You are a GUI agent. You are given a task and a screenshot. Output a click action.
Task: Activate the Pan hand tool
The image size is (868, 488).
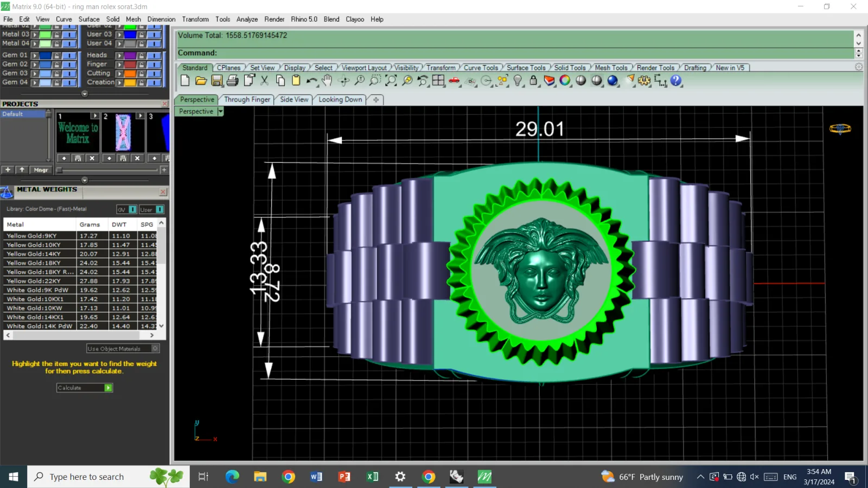tap(327, 81)
